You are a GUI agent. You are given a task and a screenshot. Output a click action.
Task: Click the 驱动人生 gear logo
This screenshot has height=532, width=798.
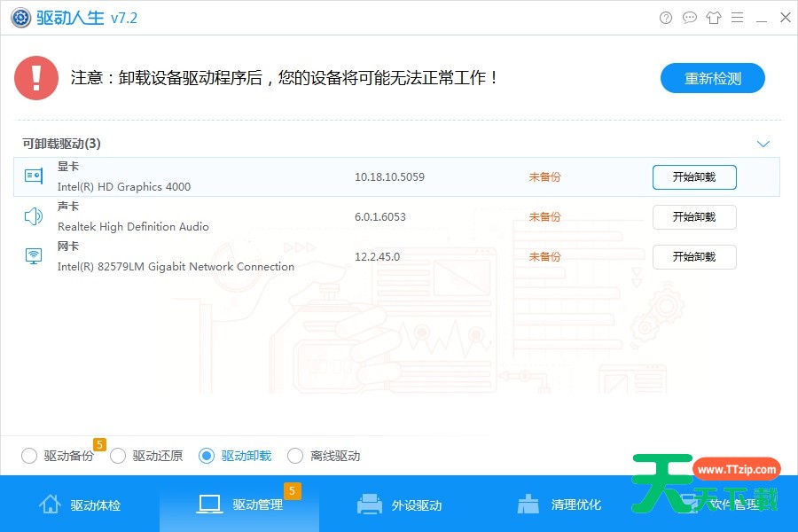[x=19, y=18]
